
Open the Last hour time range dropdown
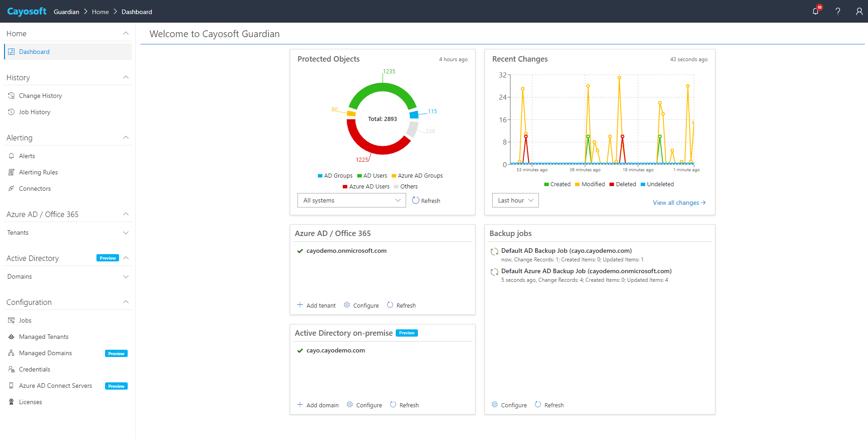point(515,200)
